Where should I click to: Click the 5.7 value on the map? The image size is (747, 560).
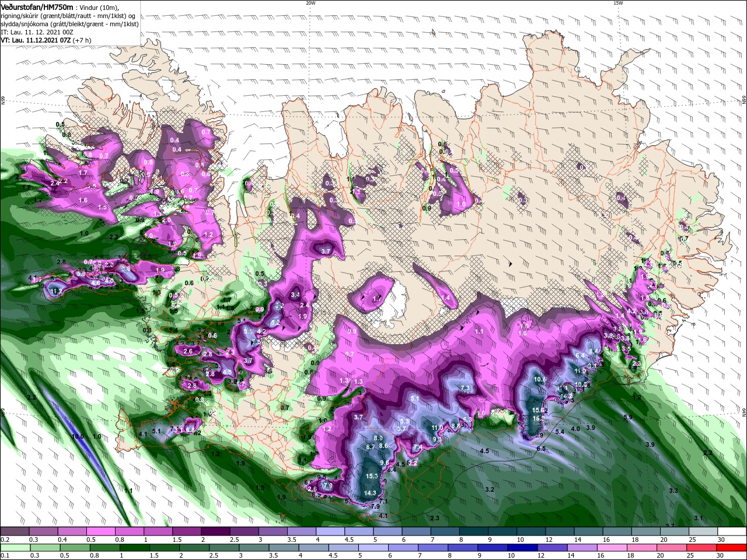click(x=402, y=429)
